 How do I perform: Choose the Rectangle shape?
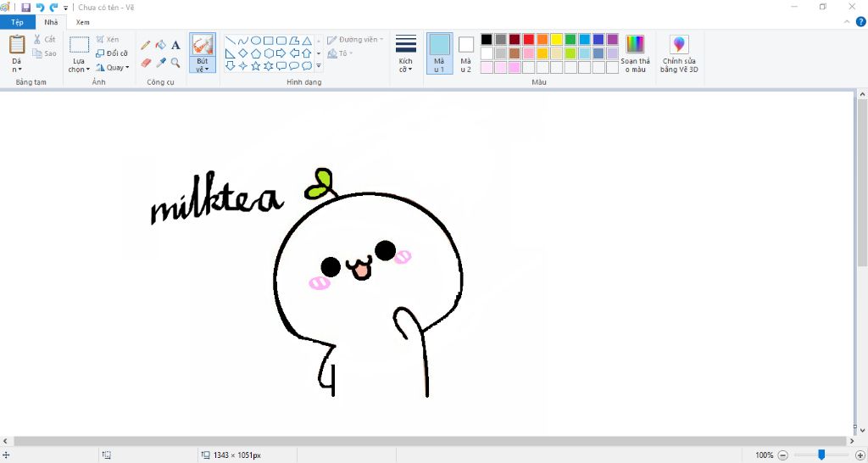pos(269,41)
